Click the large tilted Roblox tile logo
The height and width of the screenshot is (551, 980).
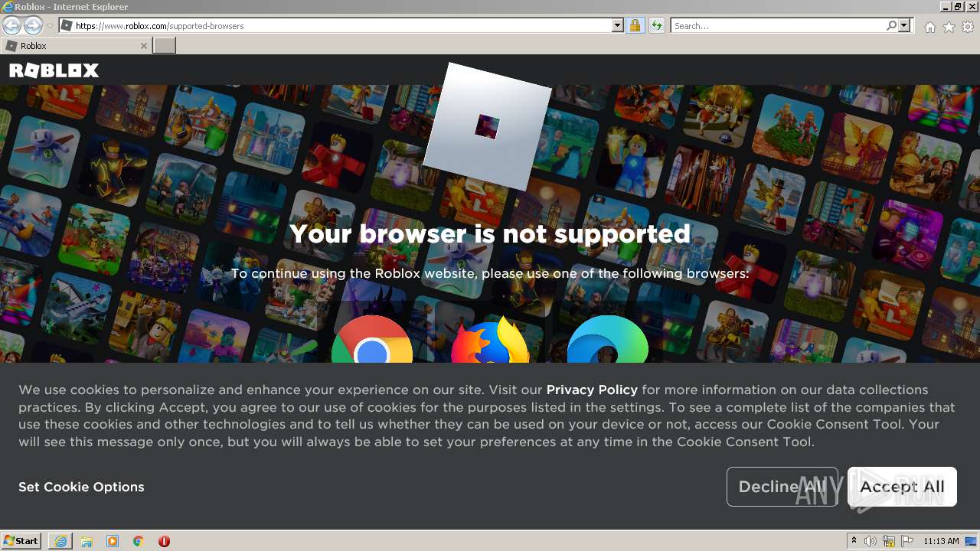pos(487,126)
